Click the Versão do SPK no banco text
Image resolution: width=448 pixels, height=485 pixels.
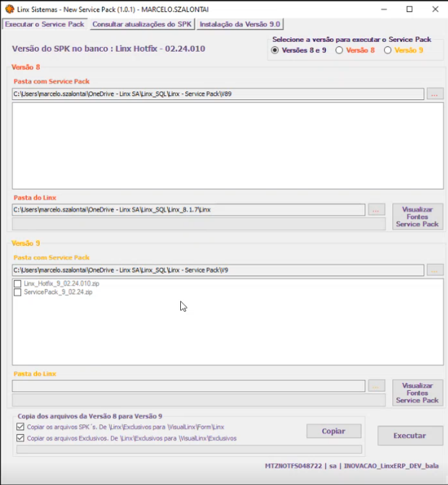[108, 49]
